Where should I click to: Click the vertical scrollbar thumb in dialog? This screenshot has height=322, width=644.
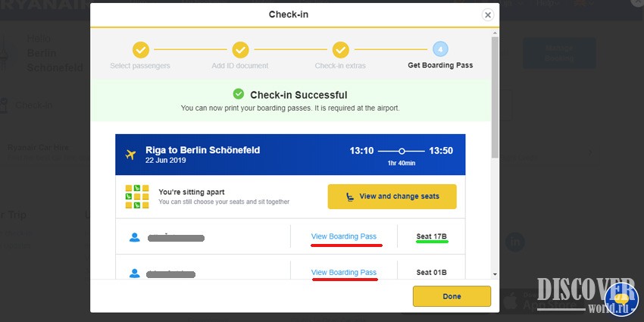tap(495, 97)
